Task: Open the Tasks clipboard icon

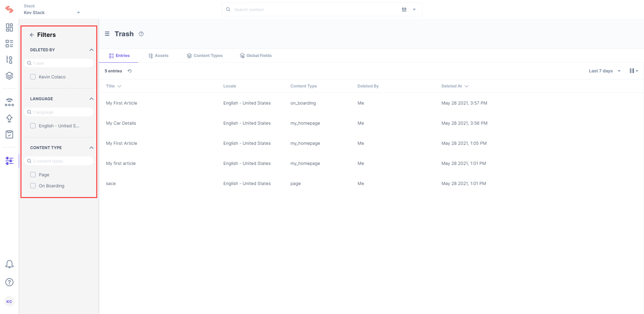Action: (x=9, y=134)
